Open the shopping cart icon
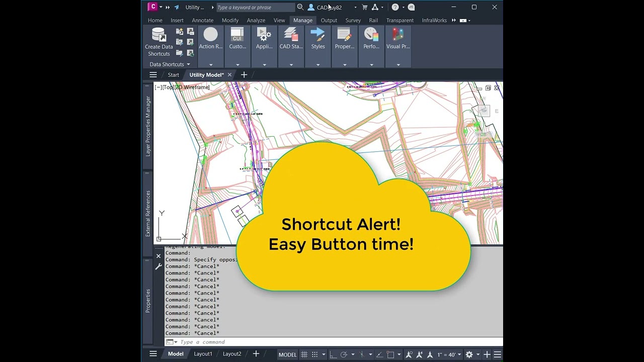Image resolution: width=644 pixels, height=362 pixels. coord(365,7)
